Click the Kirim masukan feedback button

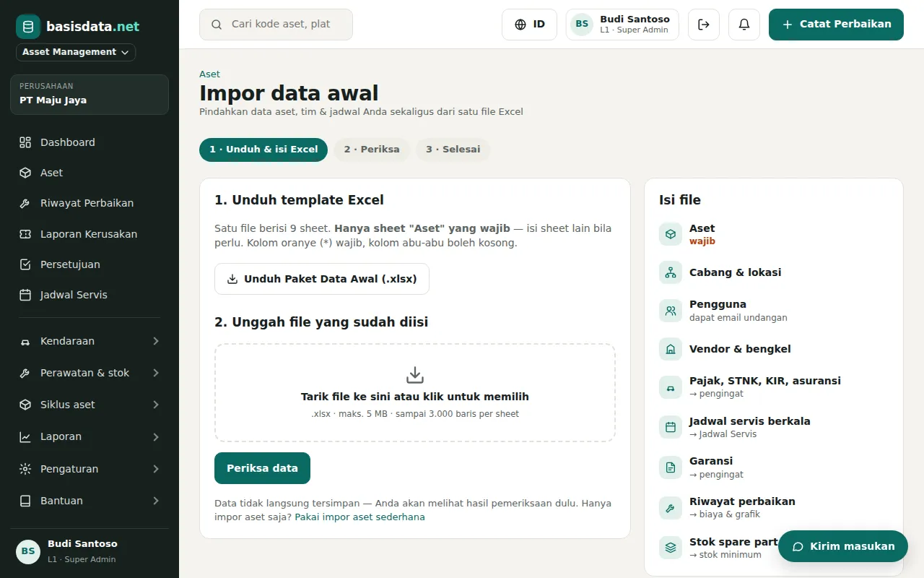click(843, 546)
